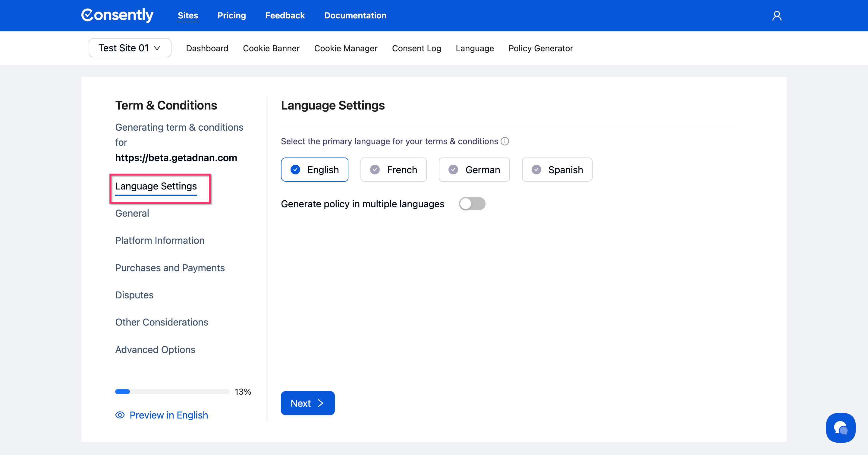Open the Documentation link

(x=355, y=15)
